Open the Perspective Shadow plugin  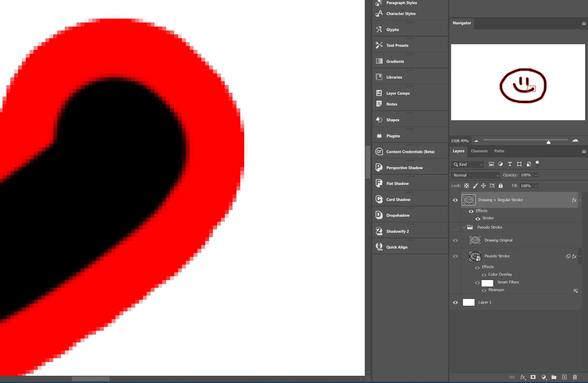pos(404,168)
